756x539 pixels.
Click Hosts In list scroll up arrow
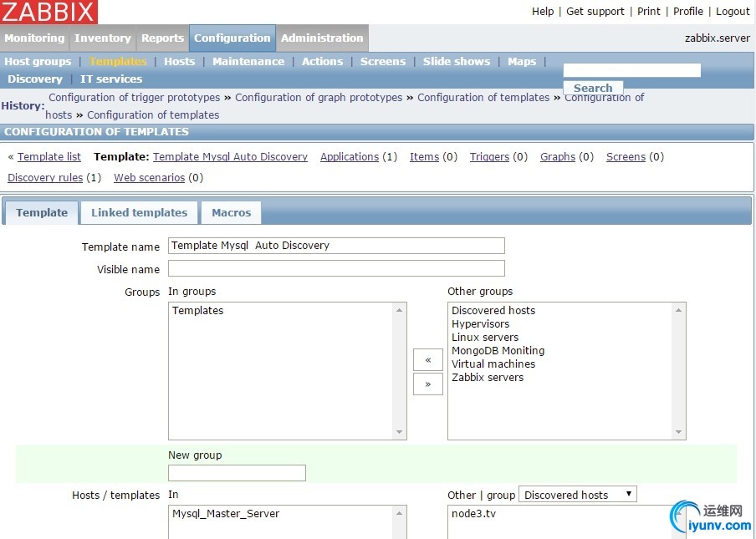(399, 513)
